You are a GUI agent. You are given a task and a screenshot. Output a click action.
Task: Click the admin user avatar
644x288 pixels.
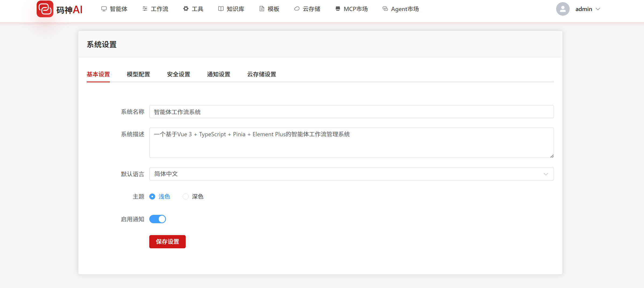tap(563, 9)
